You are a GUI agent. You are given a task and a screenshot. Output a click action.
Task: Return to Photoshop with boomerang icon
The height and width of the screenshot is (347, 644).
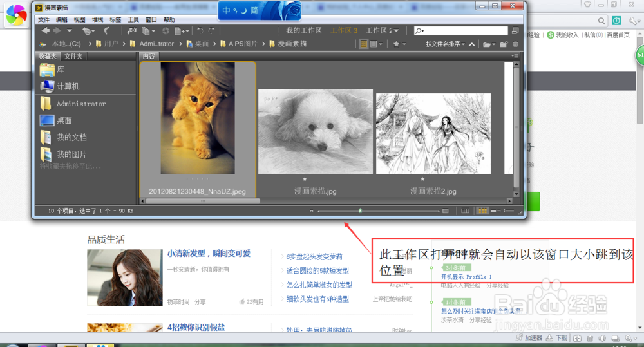click(x=107, y=31)
